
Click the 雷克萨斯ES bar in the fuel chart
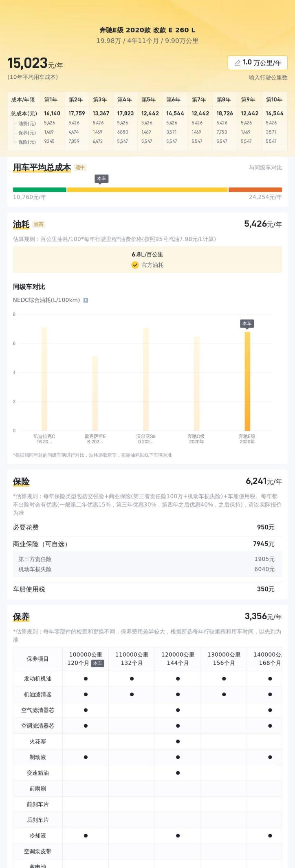pyautogui.click(x=95, y=393)
